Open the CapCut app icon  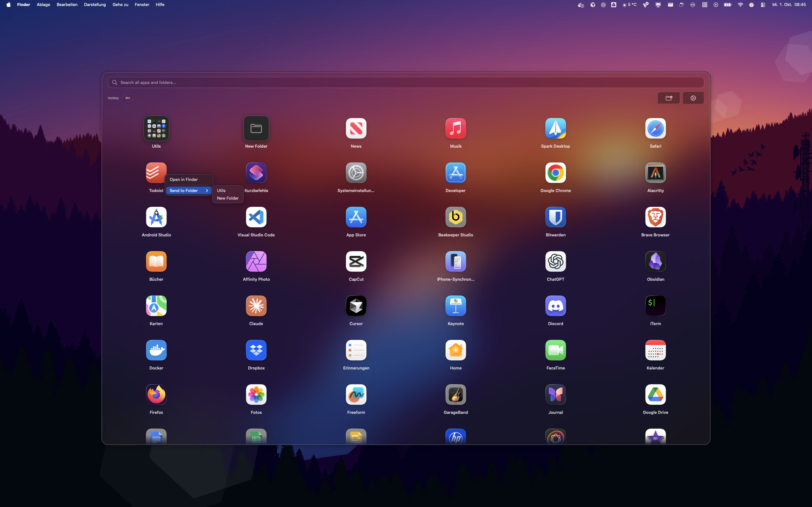356,261
